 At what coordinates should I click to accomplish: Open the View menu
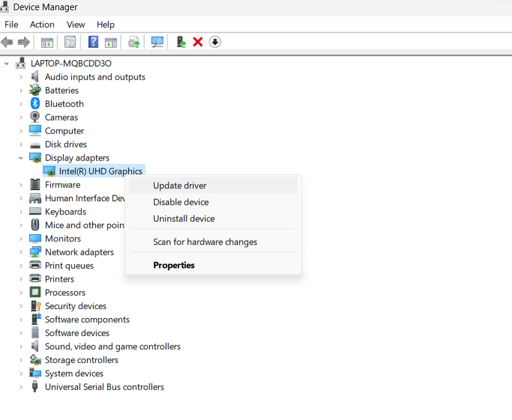pos(76,25)
